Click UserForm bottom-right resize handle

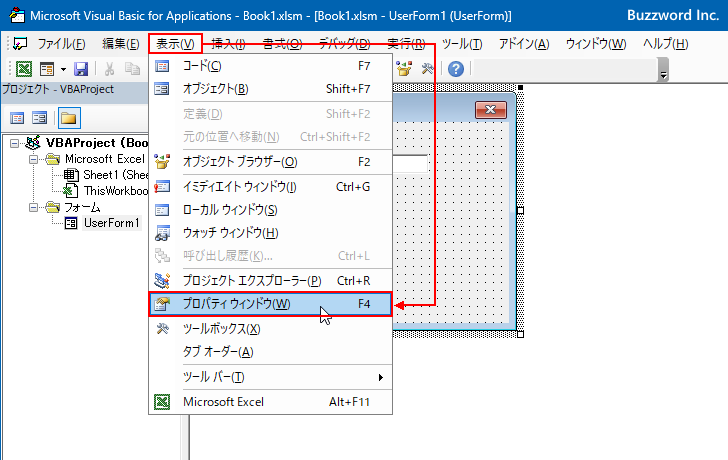[x=520, y=334]
